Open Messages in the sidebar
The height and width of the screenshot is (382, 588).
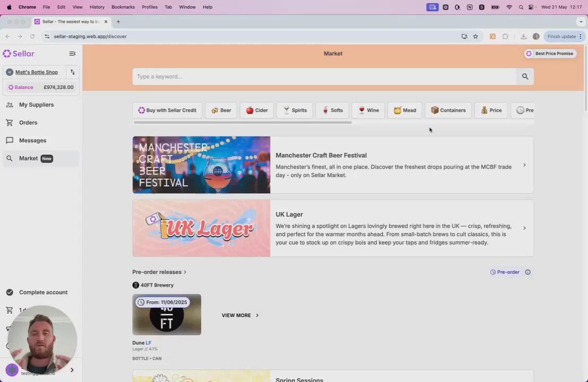[41, 140]
